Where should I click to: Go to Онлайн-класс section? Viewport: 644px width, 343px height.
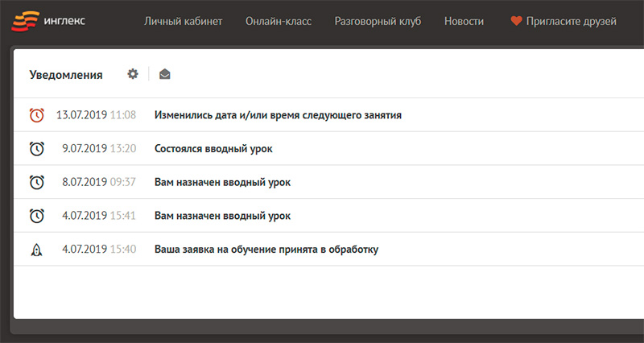(278, 21)
